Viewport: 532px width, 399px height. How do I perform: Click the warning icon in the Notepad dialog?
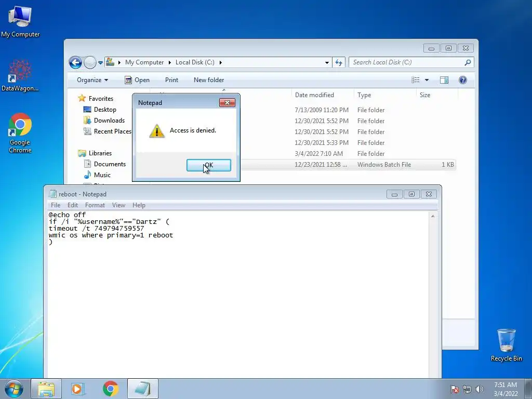157,131
